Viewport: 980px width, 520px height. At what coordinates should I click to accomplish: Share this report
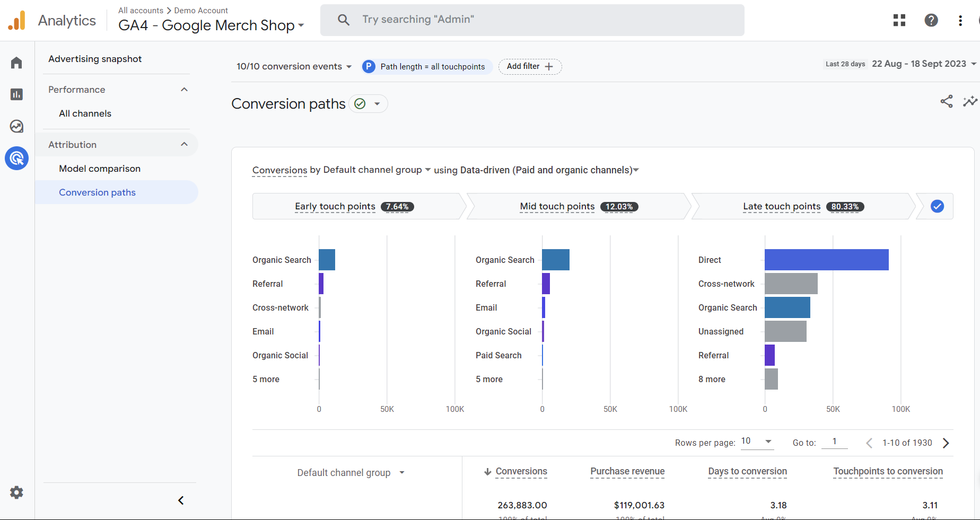[x=947, y=101]
